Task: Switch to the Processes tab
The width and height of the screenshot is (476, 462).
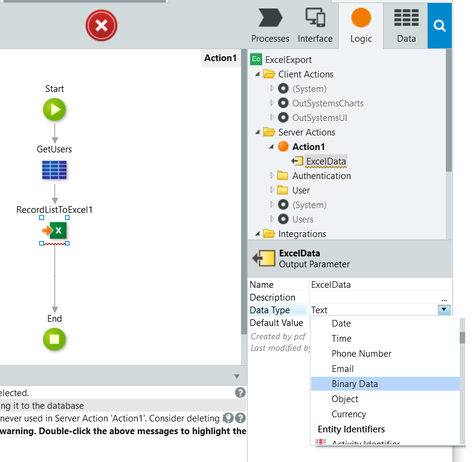Action: click(x=270, y=25)
